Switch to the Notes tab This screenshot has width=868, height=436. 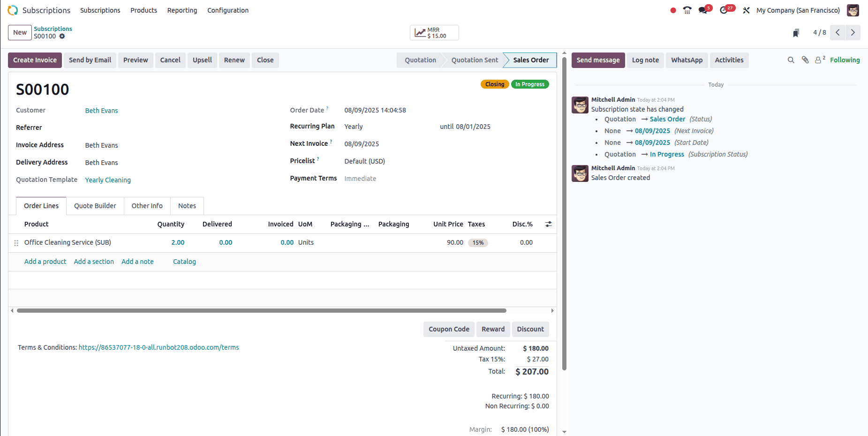click(187, 206)
